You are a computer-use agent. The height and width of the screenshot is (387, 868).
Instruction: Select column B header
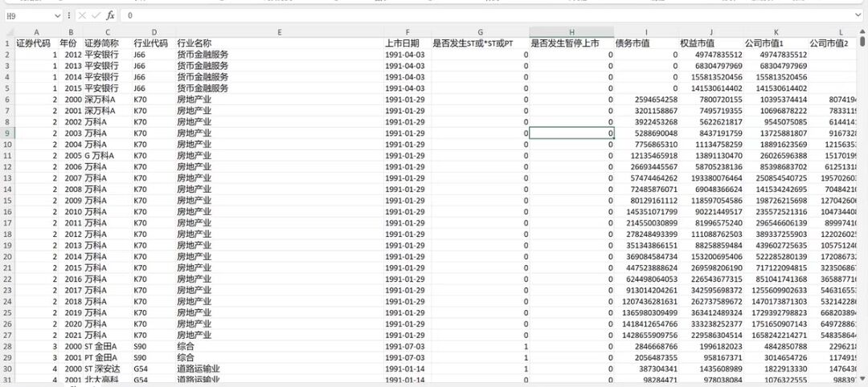click(71, 31)
